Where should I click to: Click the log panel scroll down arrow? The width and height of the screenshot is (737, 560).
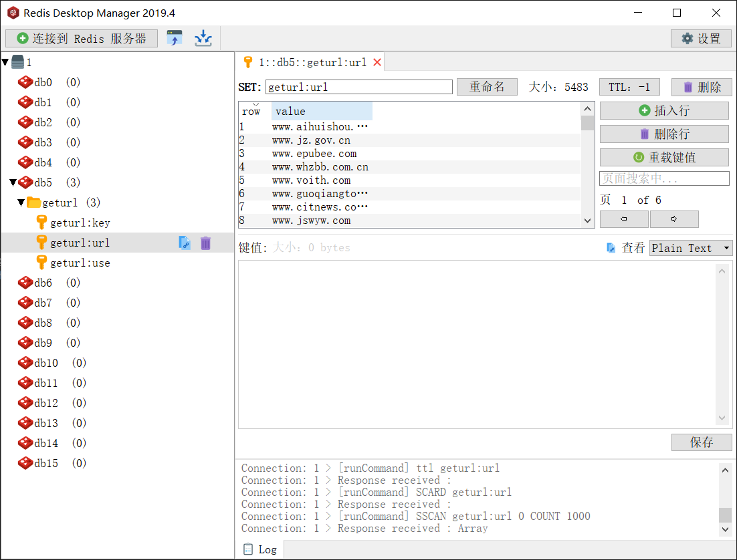(725, 529)
